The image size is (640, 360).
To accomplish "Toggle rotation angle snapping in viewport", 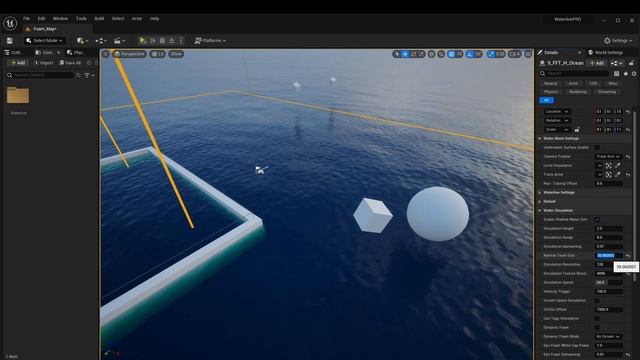I will (470, 54).
